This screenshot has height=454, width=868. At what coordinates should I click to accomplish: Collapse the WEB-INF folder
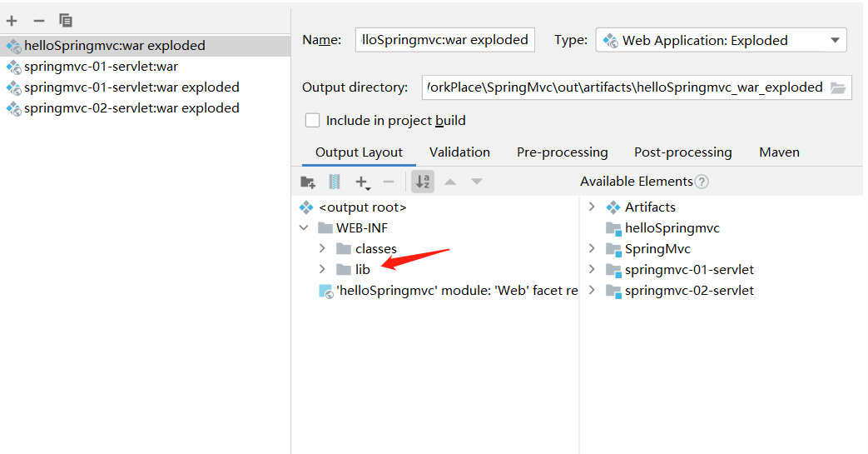(303, 227)
